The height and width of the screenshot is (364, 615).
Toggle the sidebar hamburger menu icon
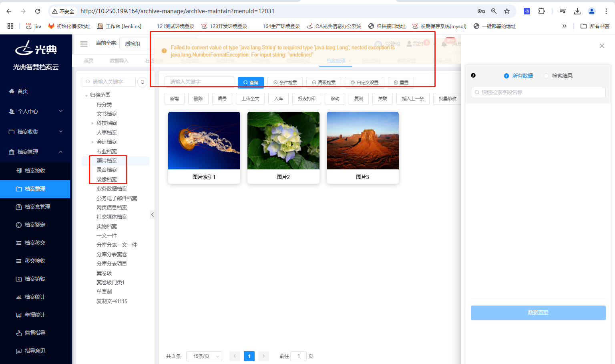(84, 44)
